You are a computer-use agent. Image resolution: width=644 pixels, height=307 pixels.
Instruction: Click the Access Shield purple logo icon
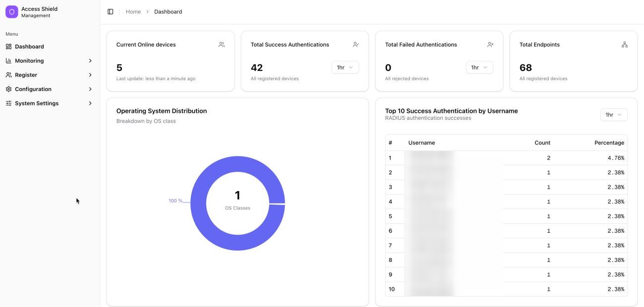[x=12, y=12]
